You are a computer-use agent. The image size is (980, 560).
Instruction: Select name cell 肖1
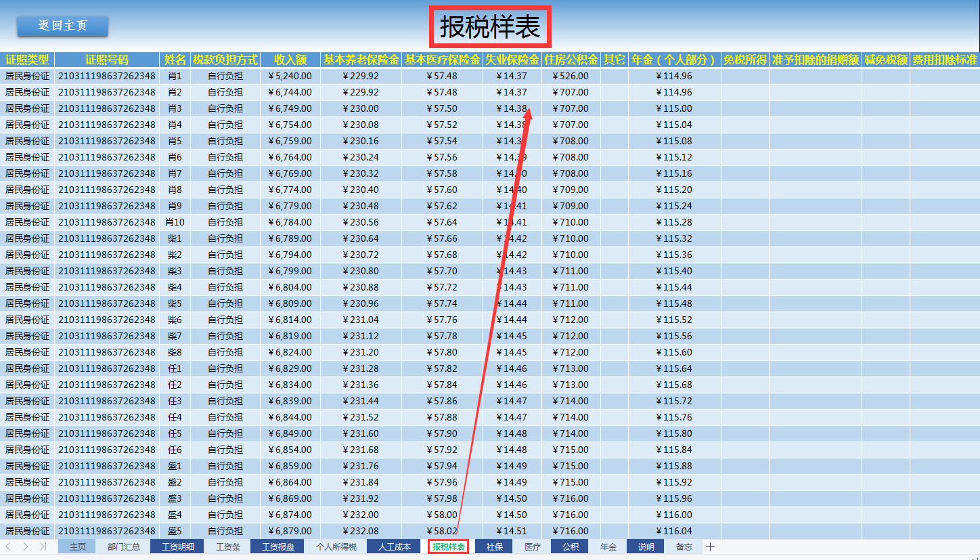tap(175, 76)
